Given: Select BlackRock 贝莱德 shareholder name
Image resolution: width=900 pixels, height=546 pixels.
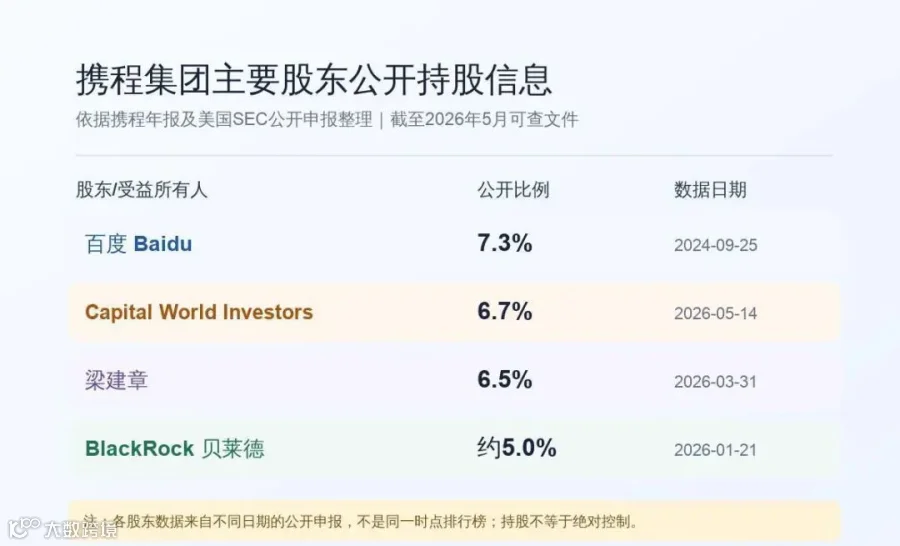Looking at the screenshot, I should 174,448.
